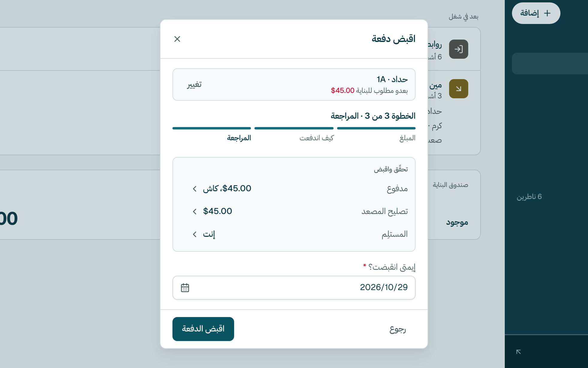Click the موجود label in background card
This screenshot has width=588, height=368.
pos(457,222)
